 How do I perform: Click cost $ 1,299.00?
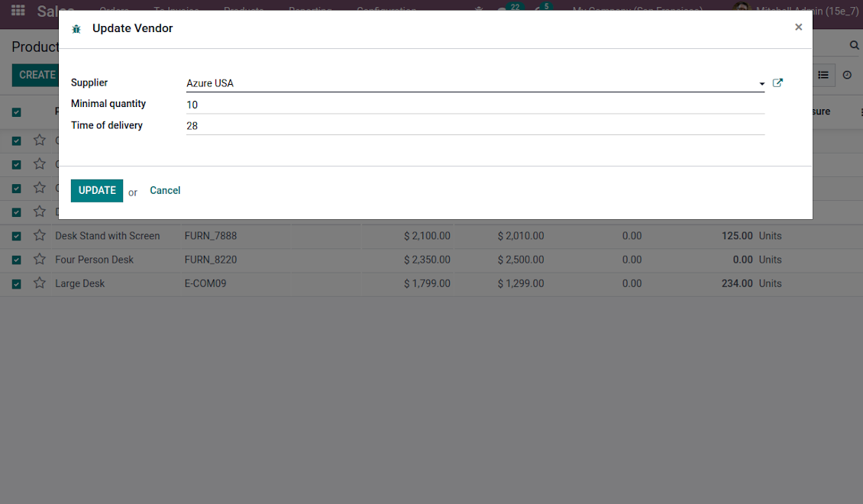[x=521, y=283]
